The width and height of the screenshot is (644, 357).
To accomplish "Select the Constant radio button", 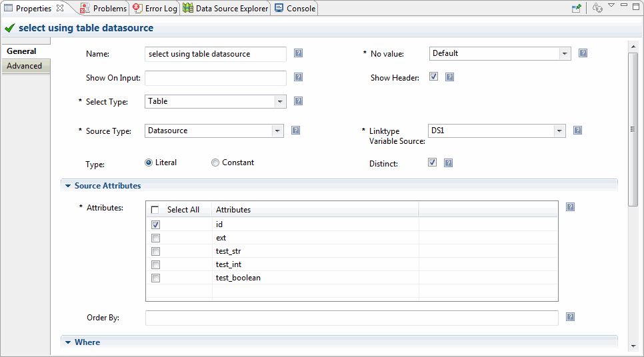I will pyautogui.click(x=215, y=163).
